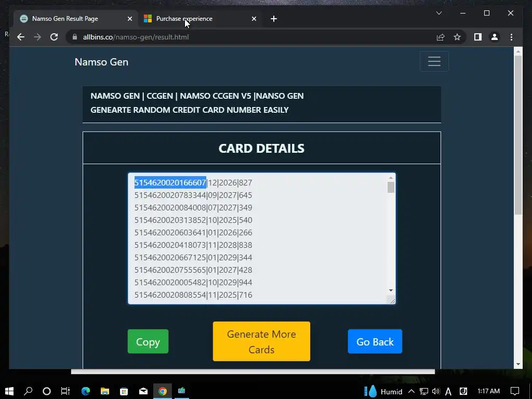Viewport: 532px width, 399px height.
Task: Open the tab search chevron
Action: tap(438, 13)
